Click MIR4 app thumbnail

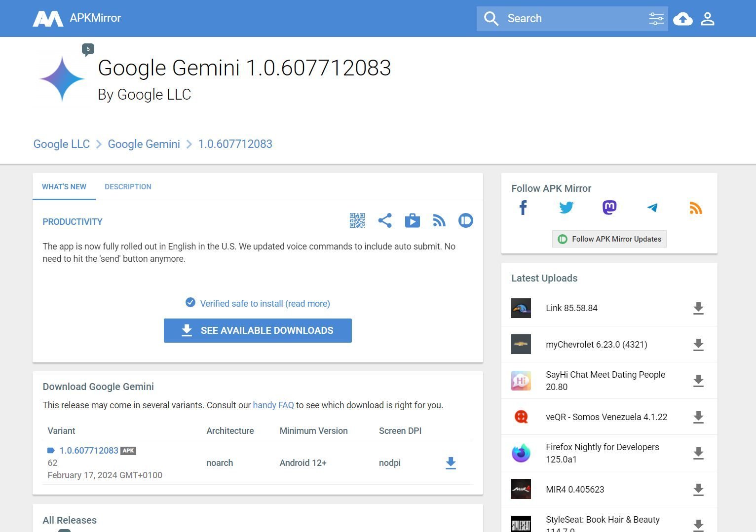521,489
